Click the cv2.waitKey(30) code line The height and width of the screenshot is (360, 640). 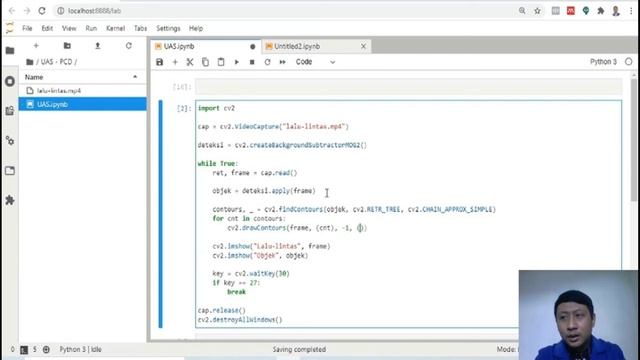coord(251,273)
